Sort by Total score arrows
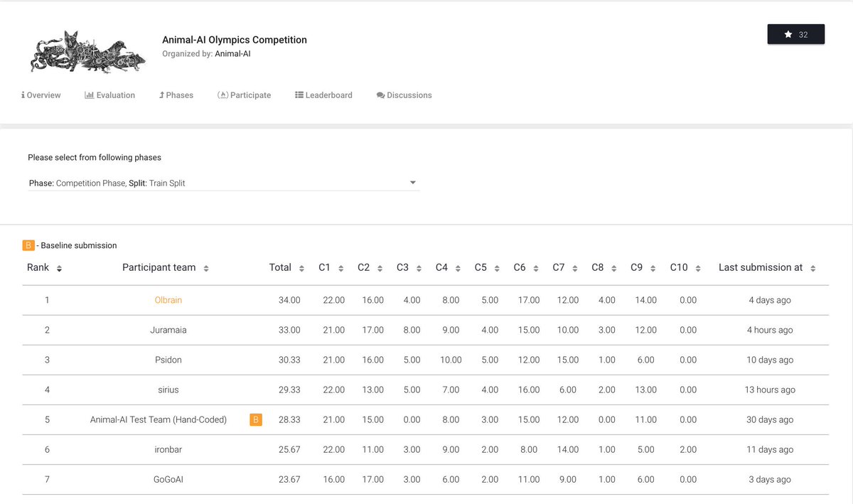853x504 pixels. pyautogui.click(x=301, y=269)
